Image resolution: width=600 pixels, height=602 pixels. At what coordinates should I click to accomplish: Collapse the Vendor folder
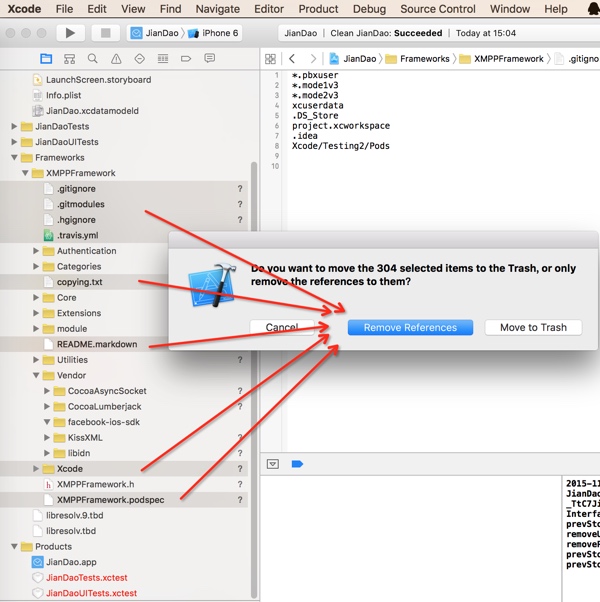pyautogui.click(x=36, y=375)
